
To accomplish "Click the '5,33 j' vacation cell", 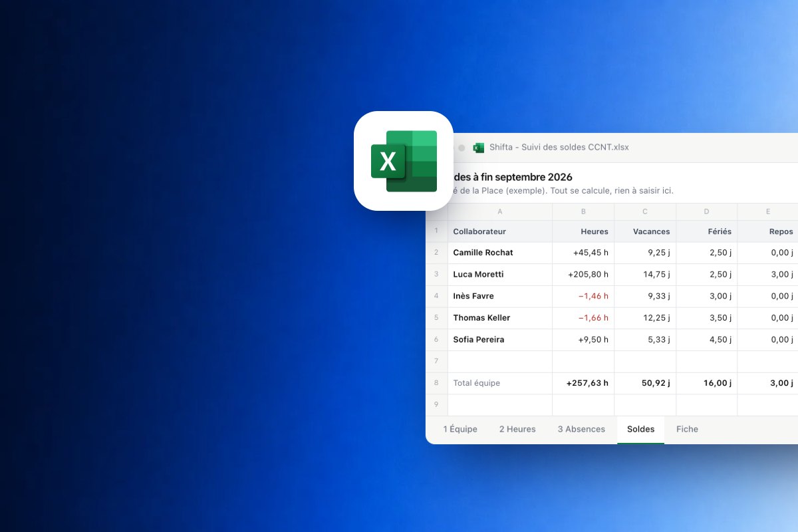I will coord(645,339).
